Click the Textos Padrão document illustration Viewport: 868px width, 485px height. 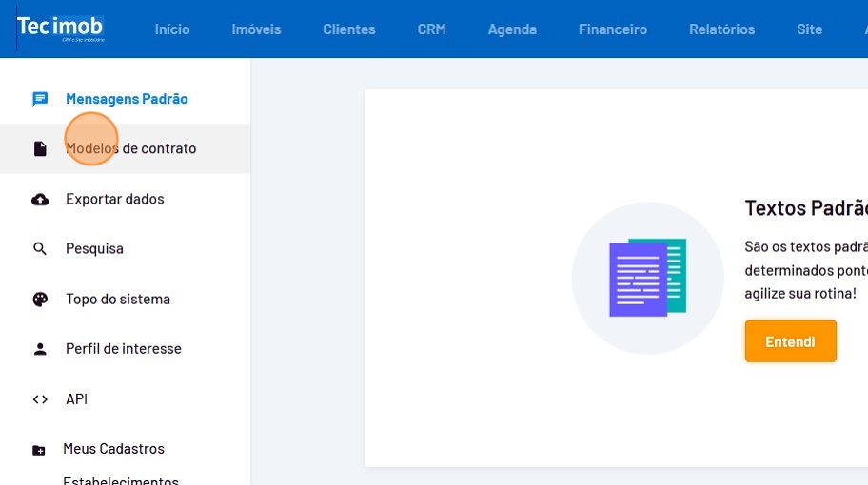647,278
